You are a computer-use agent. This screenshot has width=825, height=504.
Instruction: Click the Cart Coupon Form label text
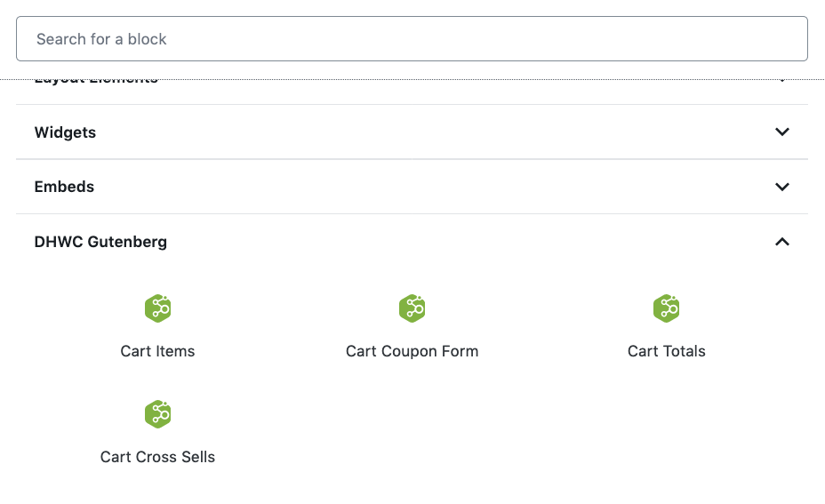point(412,351)
